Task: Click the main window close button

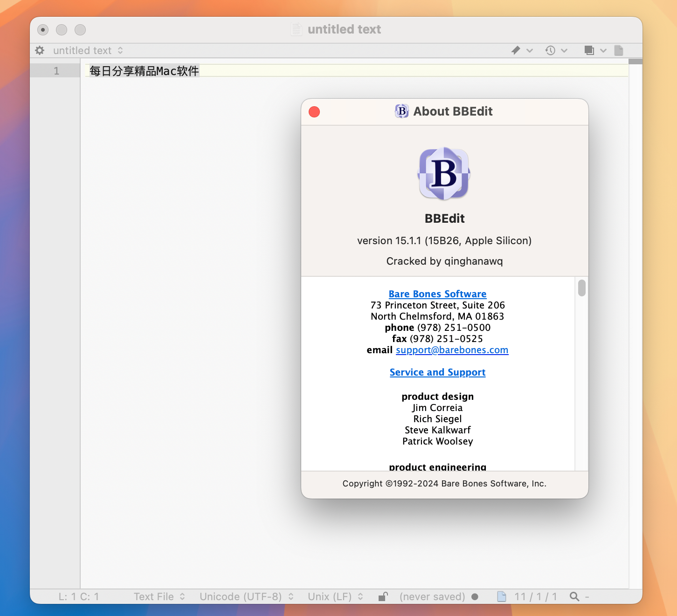Action: [43, 30]
